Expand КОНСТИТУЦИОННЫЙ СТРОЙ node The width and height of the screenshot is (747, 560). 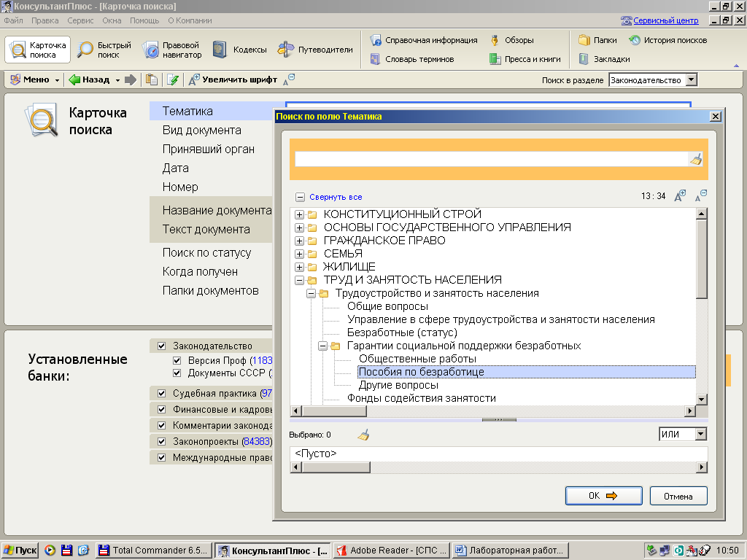pos(299,215)
